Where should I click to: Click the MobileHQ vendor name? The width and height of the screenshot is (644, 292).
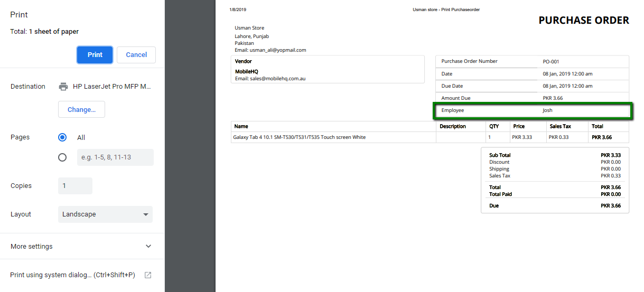click(x=247, y=71)
